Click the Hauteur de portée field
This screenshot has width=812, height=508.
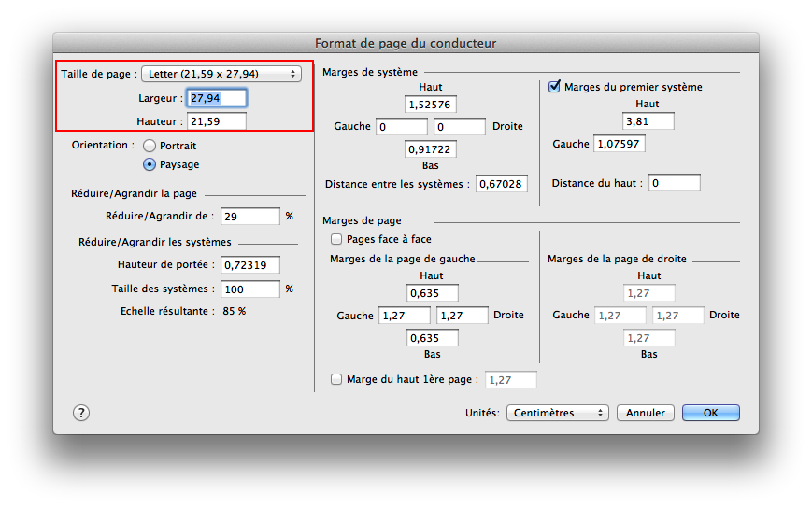coord(250,265)
